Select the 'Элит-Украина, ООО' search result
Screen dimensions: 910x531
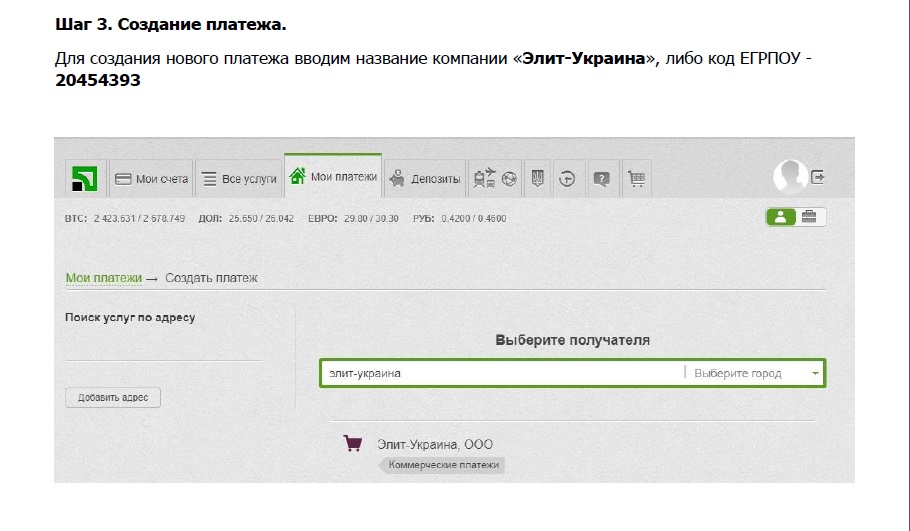click(x=434, y=444)
